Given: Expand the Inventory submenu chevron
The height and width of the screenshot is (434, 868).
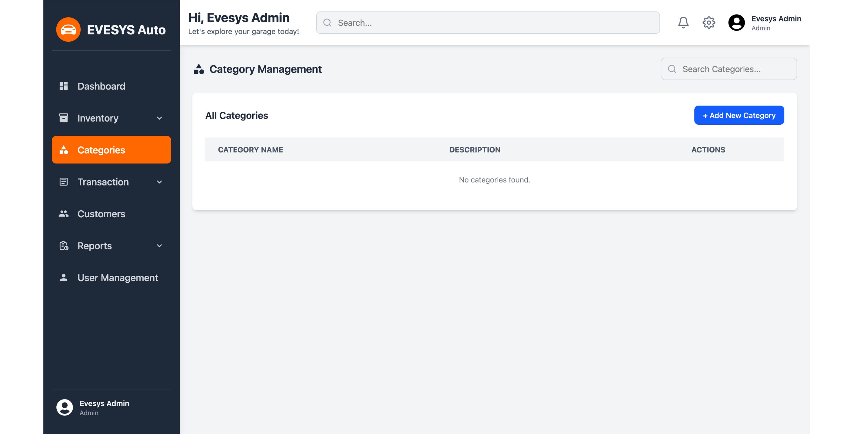Looking at the screenshot, I should click(159, 118).
